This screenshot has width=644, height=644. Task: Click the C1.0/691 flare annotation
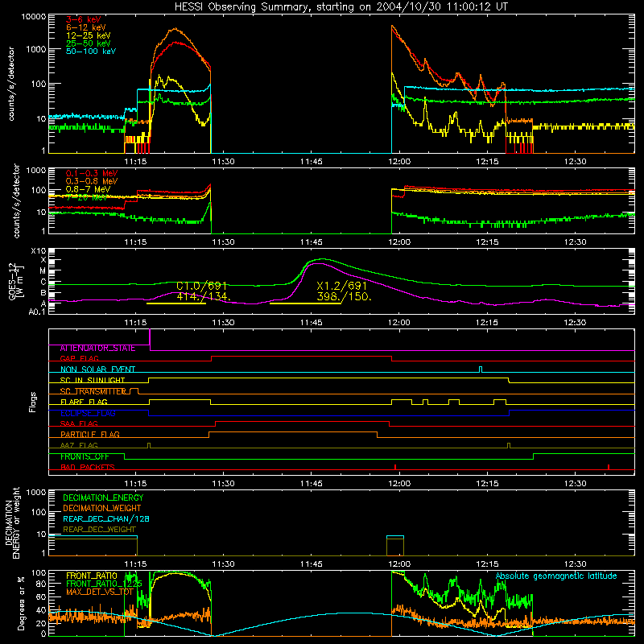click(x=202, y=286)
